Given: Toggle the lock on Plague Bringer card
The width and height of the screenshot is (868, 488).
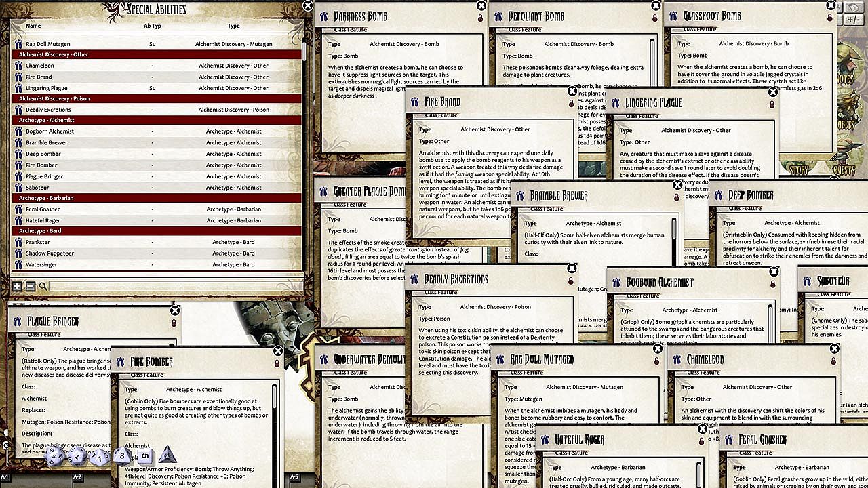Looking at the screenshot, I should point(174,323).
